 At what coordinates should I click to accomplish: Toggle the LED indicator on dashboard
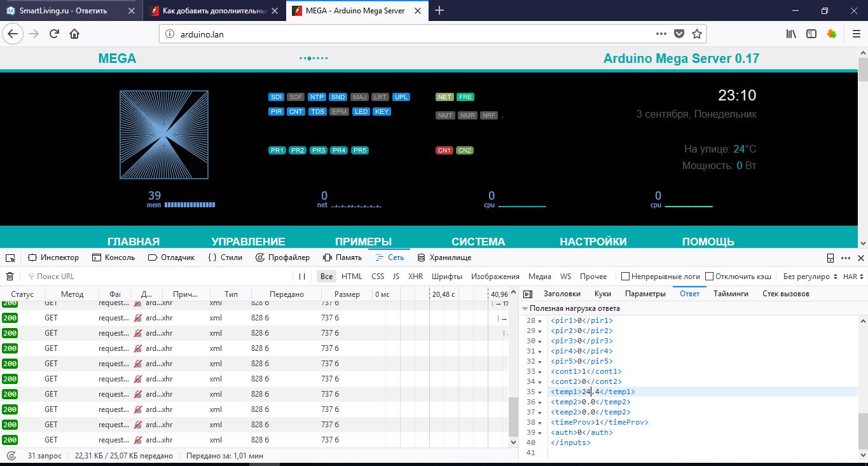click(361, 111)
